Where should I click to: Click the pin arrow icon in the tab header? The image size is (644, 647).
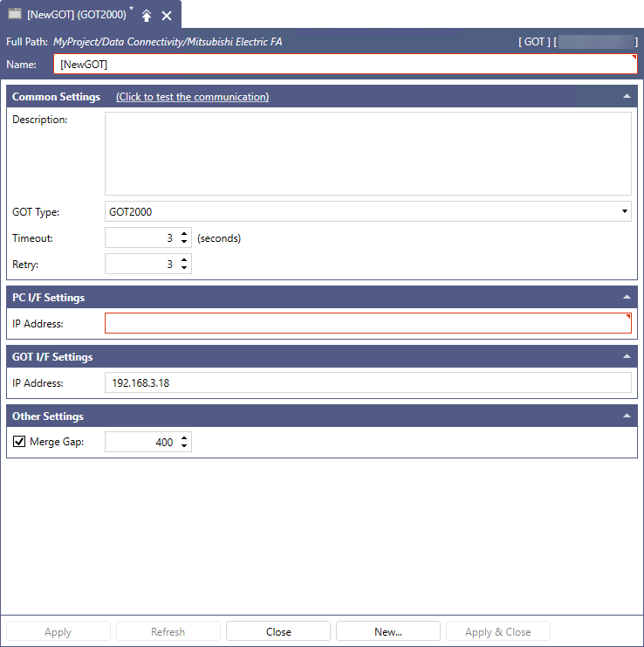(147, 16)
